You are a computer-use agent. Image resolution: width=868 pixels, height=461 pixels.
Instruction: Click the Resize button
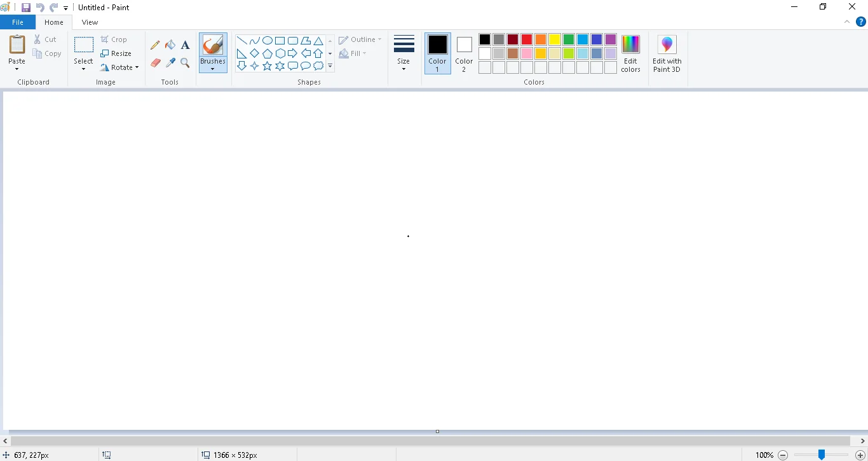click(x=116, y=53)
